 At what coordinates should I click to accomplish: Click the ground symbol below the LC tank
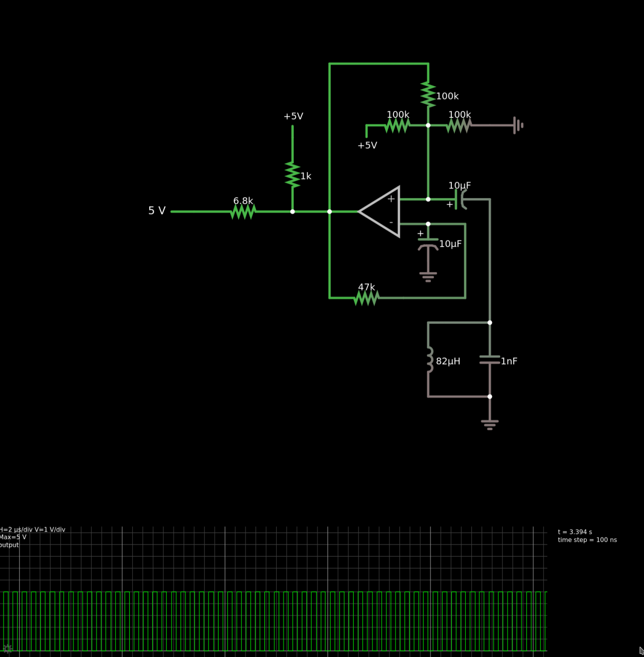490,424
